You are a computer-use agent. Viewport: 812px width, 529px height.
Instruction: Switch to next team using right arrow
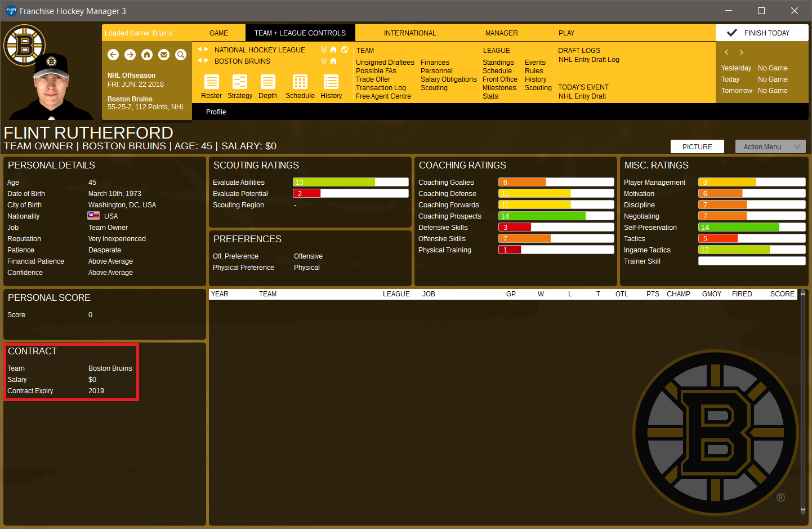[207, 61]
